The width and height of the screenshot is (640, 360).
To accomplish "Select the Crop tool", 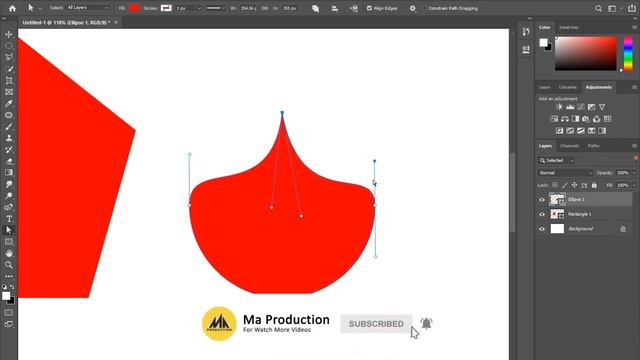I will (9, 80).
